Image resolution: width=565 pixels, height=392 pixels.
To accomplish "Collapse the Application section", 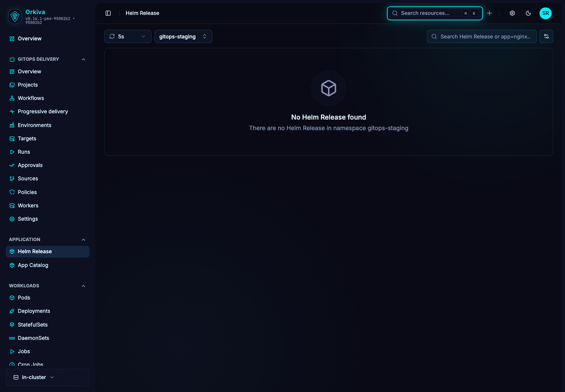I will [84, 240].
